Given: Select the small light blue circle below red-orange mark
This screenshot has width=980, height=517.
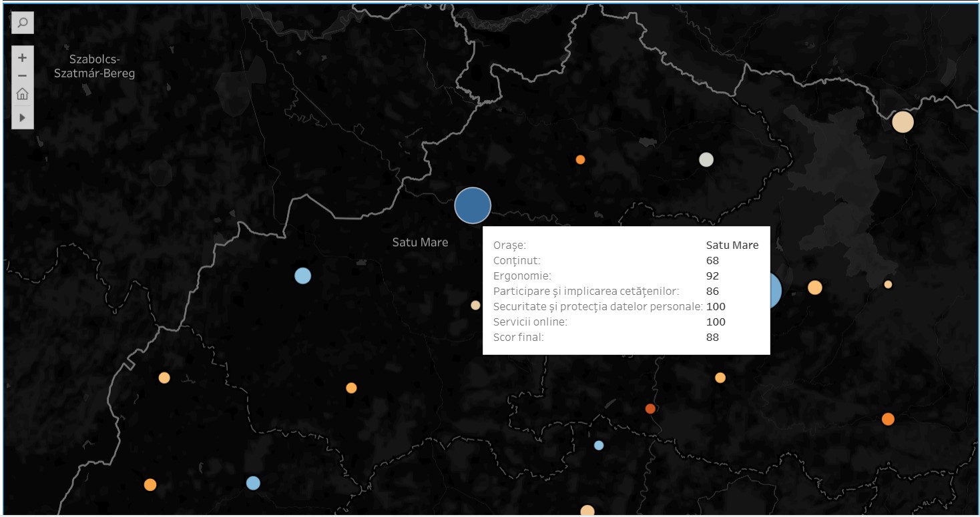Looking at the screenshot, I should (599, 445).
